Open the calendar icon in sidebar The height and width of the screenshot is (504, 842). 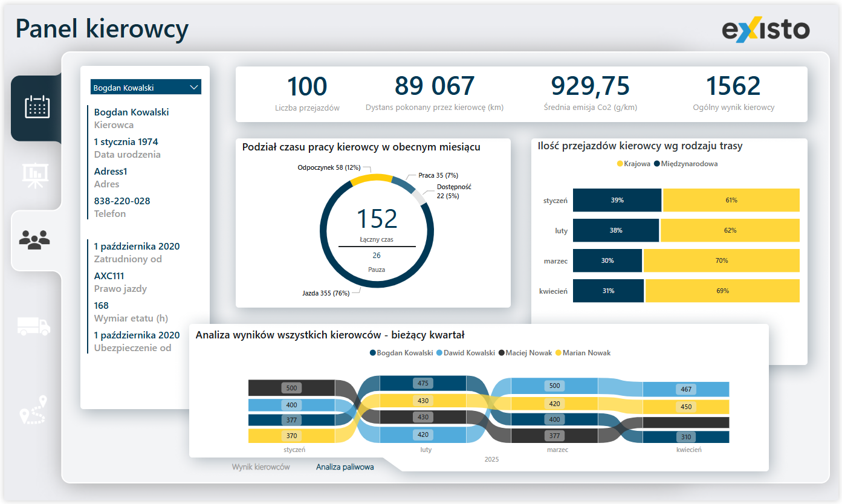pos(37,107)
